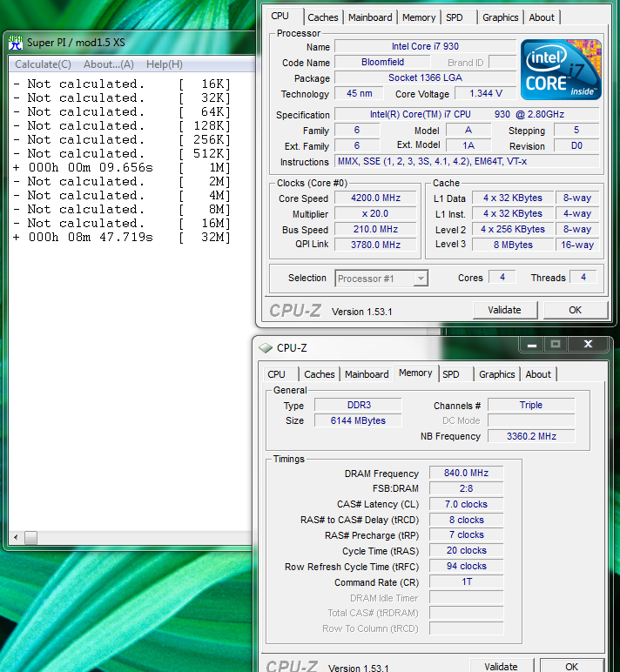This screenshot has width=620, height=672.
Task: Click the Bus Speed 210.0 MHz value
Action: [x=375, y=229]
